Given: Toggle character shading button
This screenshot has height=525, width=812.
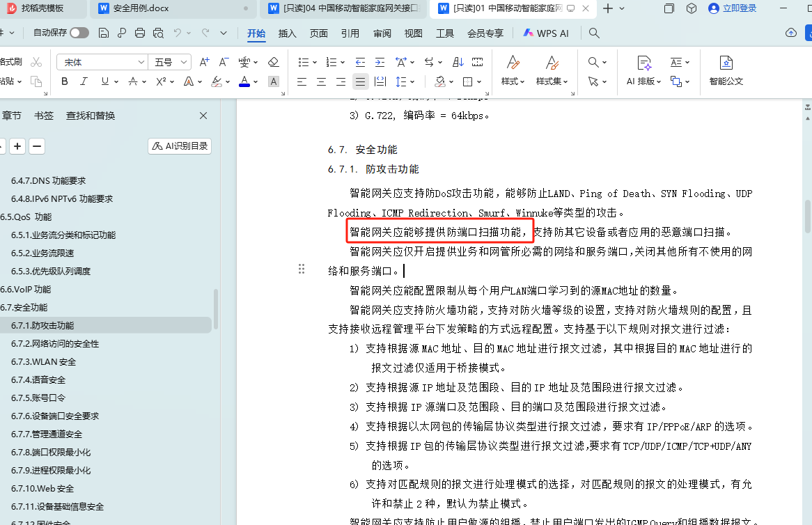Looking at the screenshot, I should click(x=274, y=81).
